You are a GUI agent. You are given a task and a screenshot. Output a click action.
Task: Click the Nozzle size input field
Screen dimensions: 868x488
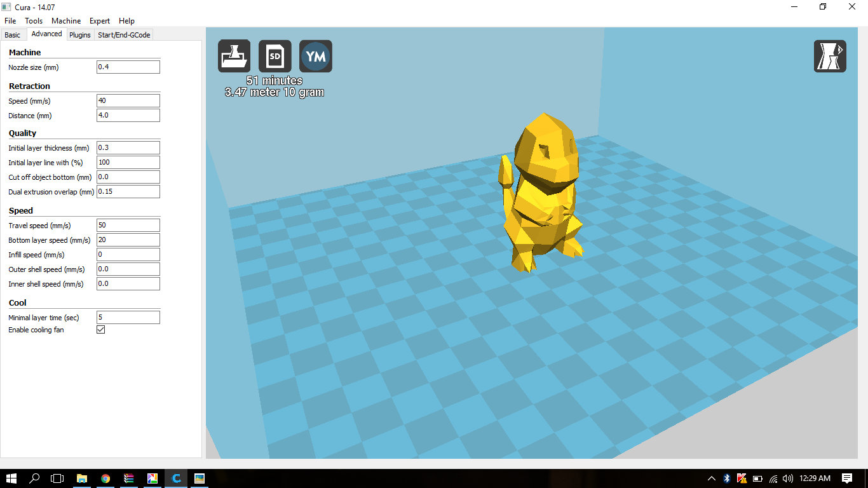click(x=128, y=67)
